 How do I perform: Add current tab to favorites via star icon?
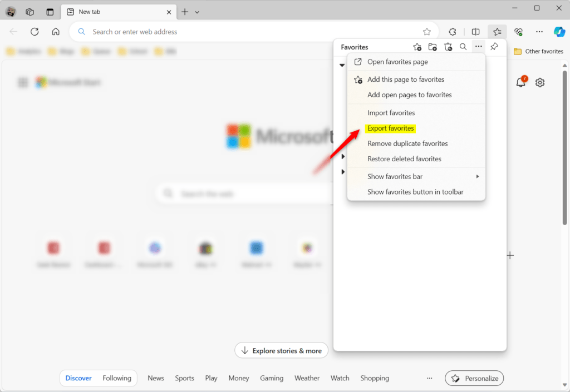(417, 47)
